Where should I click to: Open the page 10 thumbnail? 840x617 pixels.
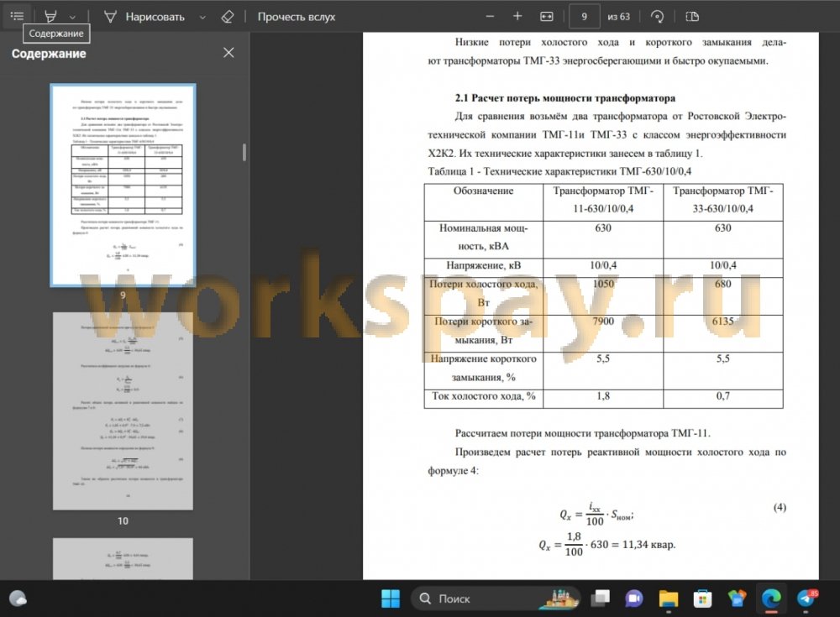click(123, 410)
